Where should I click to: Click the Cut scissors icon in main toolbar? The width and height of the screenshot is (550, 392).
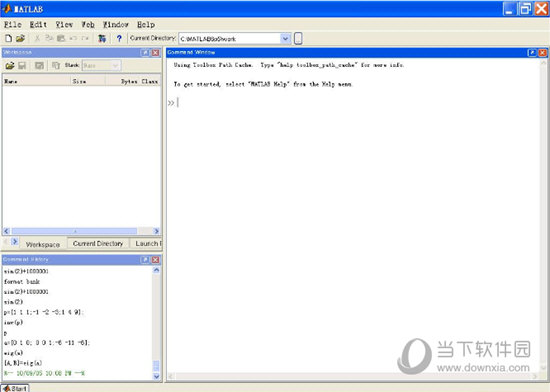click(37, 38)
